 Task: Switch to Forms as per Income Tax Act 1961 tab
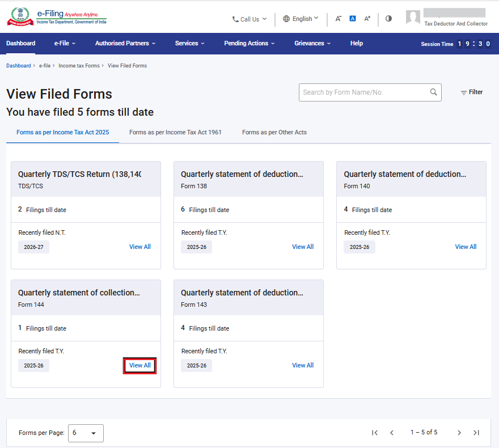click(x=175, y=132)
